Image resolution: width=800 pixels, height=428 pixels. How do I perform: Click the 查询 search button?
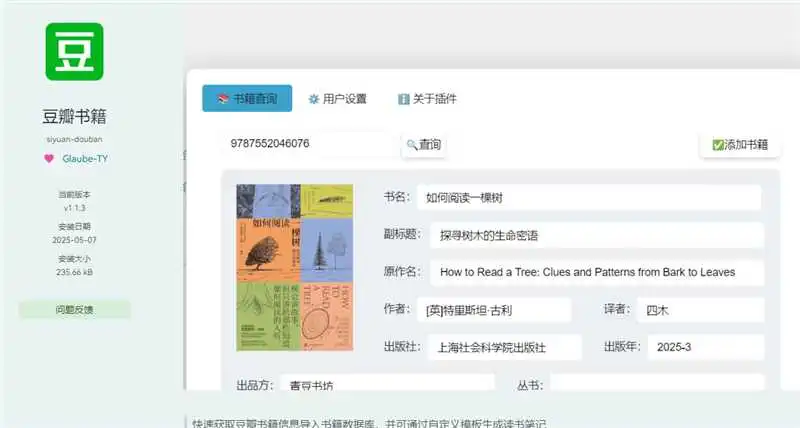[423, 145]
